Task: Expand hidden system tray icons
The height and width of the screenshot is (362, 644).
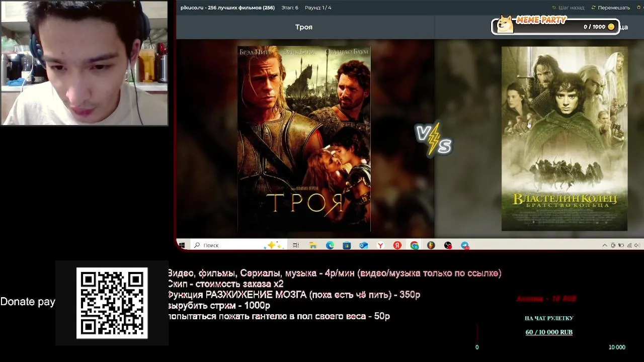Action: tap(605, 245)
